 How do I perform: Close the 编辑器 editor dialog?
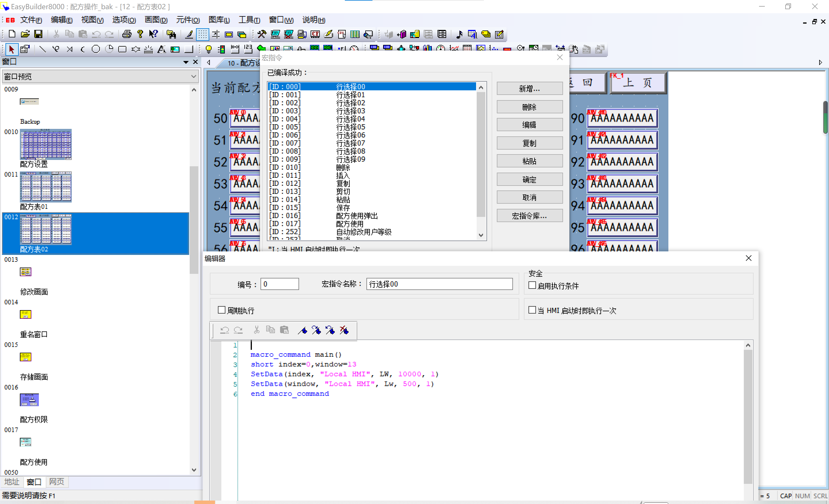749,258
